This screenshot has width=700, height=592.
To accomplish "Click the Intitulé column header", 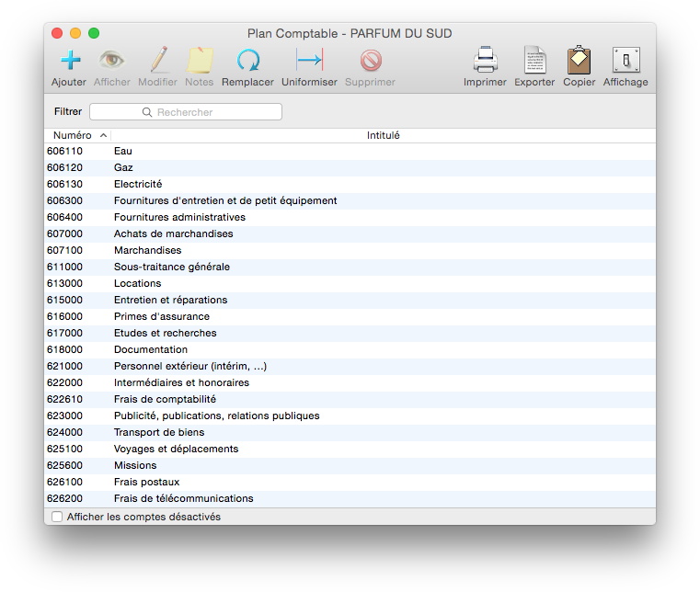I will (383, 135).
